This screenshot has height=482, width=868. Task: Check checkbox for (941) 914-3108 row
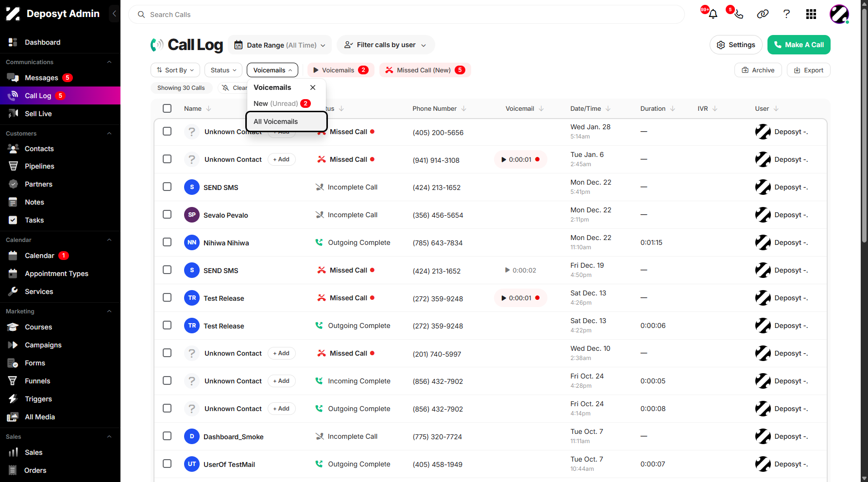(x=167, y=159)
